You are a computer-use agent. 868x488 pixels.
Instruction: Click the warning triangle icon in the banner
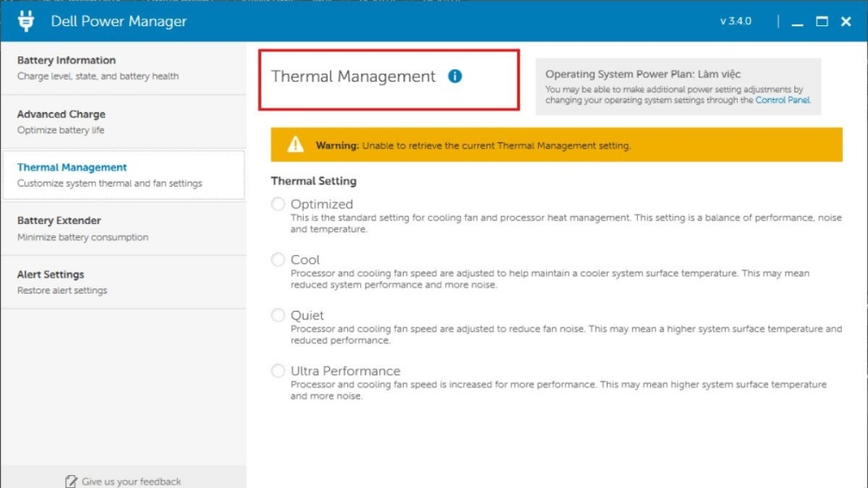[296, 145]
